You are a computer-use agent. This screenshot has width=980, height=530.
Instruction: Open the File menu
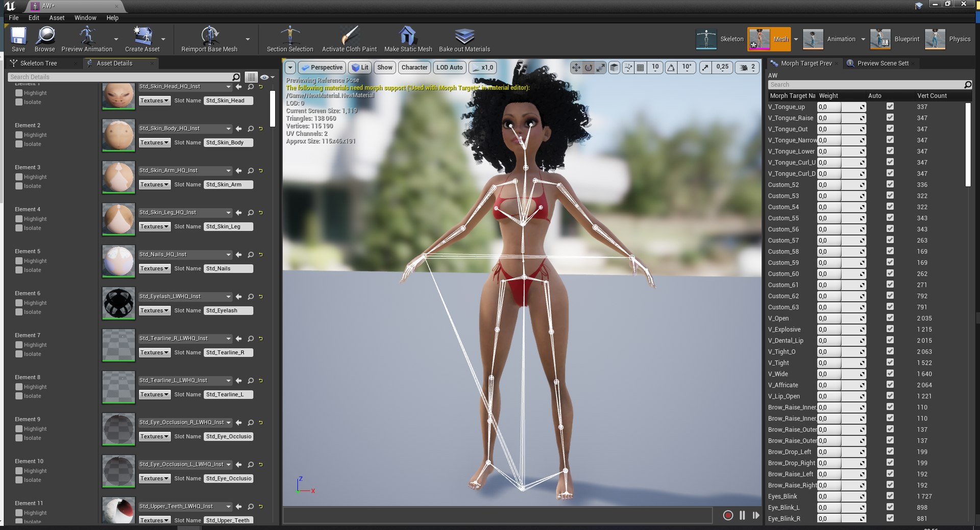[x=14, y=18]
